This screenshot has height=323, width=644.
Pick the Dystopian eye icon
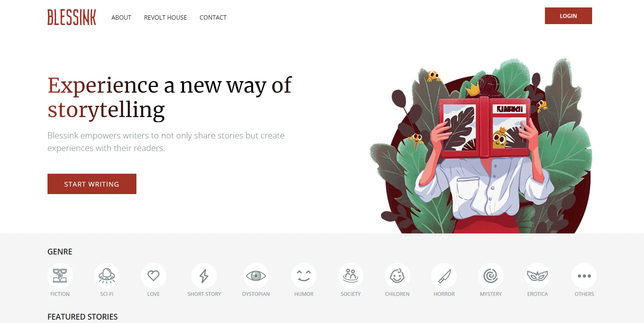256,276
